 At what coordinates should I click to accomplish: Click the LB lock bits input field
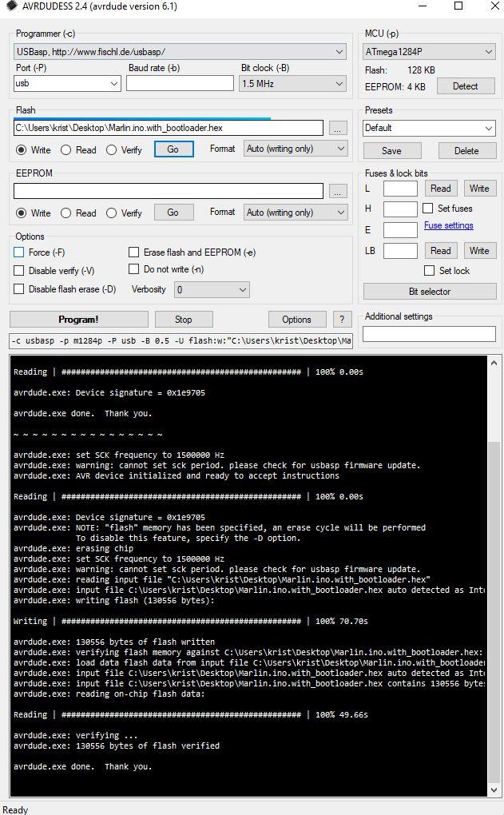(400, 251)
